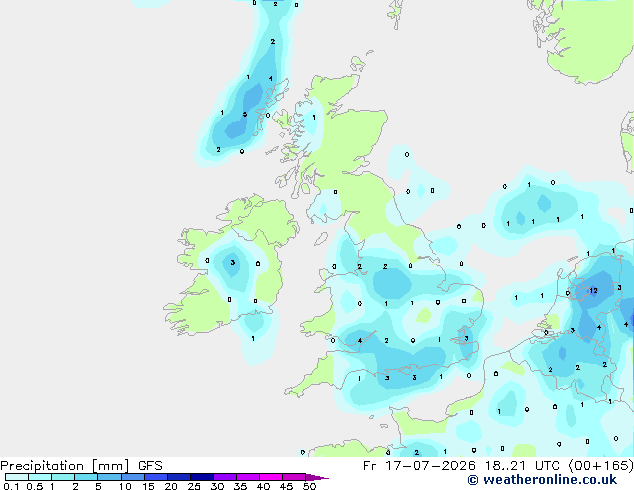This screenshot has height=490, width=634.
Task: Click the '(00+165)' forecast offset text
Action: pyautogui.click(x=601, y=466)
